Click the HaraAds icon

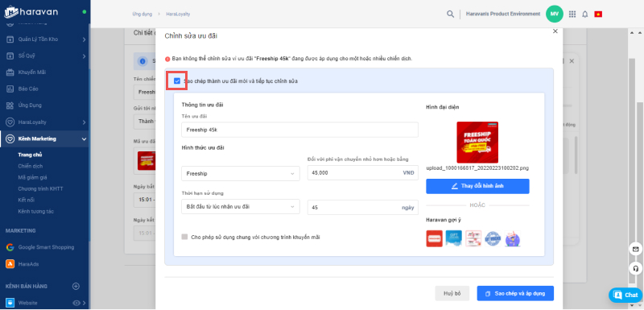(10, 264)
